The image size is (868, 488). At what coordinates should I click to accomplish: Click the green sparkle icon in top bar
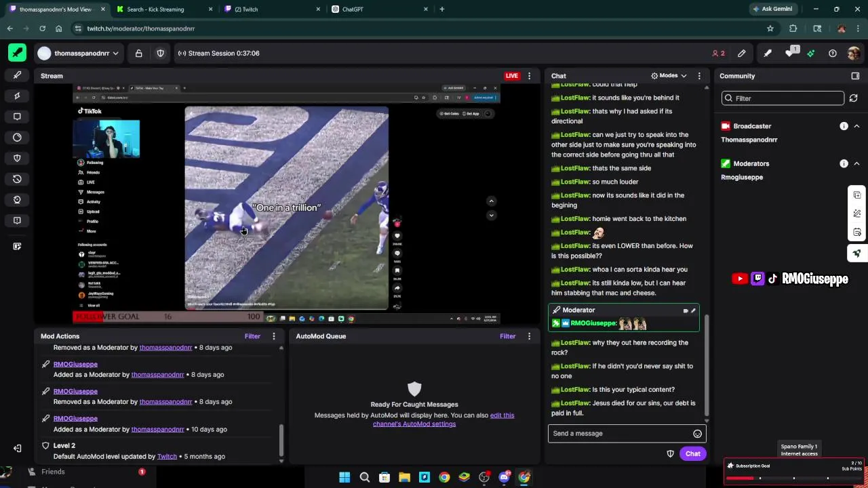[x=811, y=54]
